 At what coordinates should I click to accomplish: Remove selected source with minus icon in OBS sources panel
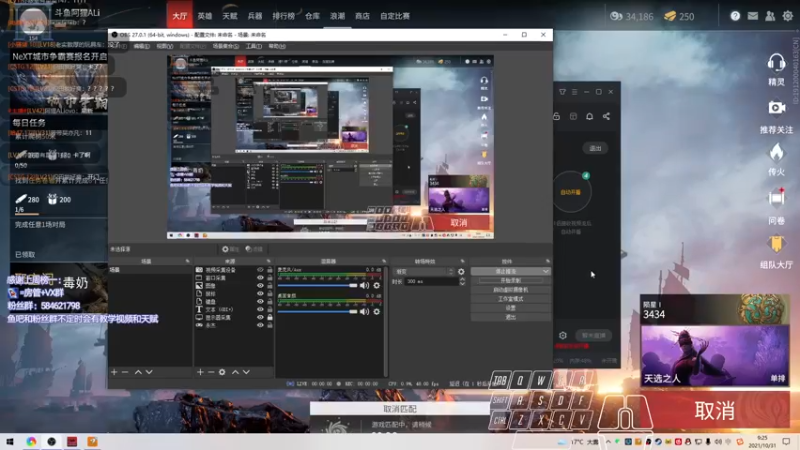211,372
